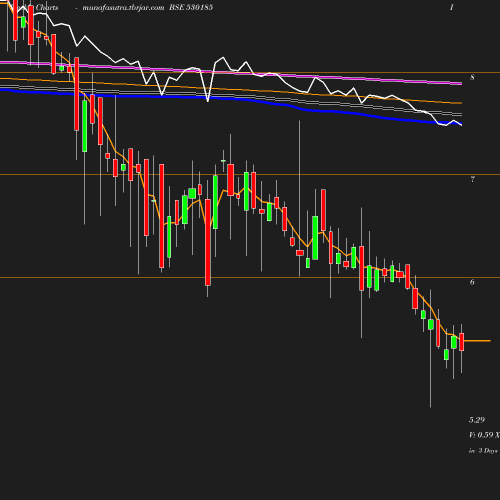Screen dimensions: 500x500
Task: Click the "in 3 Days" label
Action: click(483, 451)
